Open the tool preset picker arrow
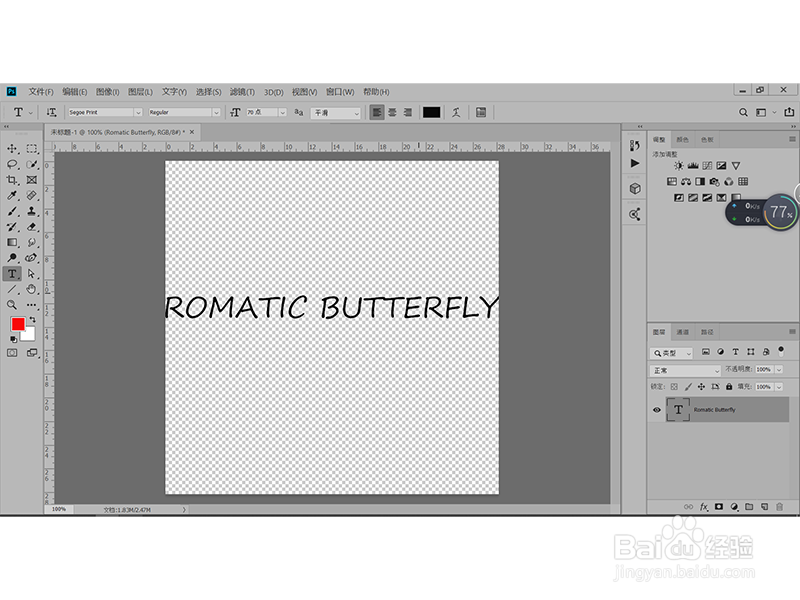The height and width of the screenshot is (600, 800). (31, 113)
